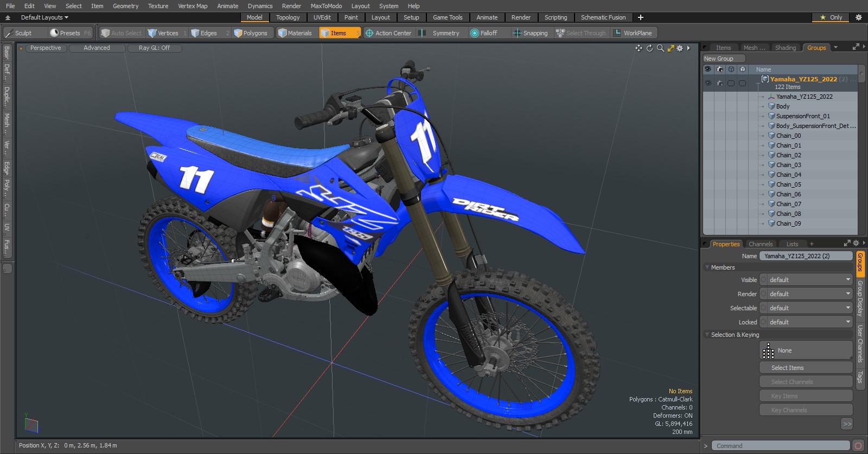Screen dimensions: 868x454
Task: Toggle the Only star option
Action: pos(831,17)
